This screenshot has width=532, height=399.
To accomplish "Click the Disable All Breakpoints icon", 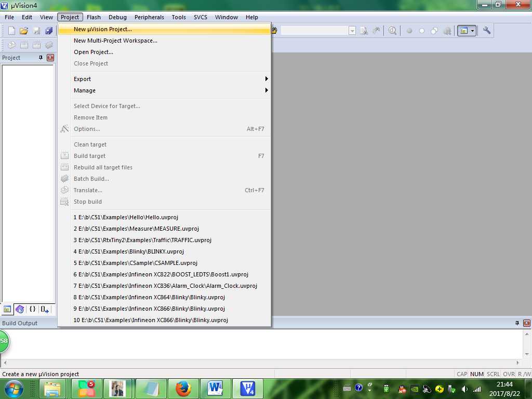I will 434,31.
